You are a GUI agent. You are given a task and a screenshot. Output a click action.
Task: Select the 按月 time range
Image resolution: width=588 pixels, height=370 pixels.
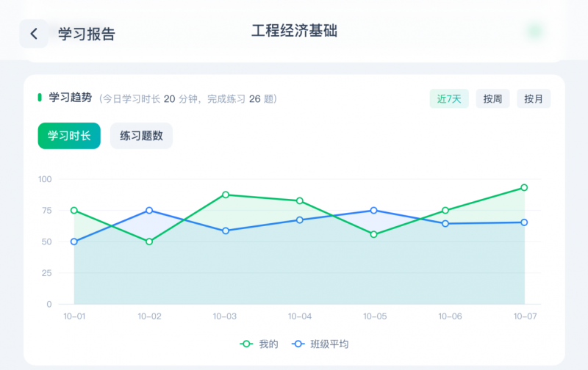[534, 99]
